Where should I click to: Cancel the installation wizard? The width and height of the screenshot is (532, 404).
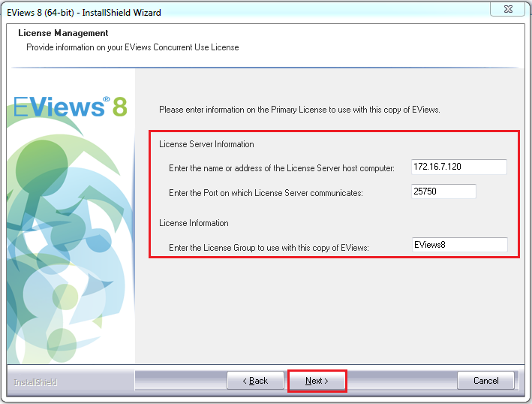tap(486, 381)
